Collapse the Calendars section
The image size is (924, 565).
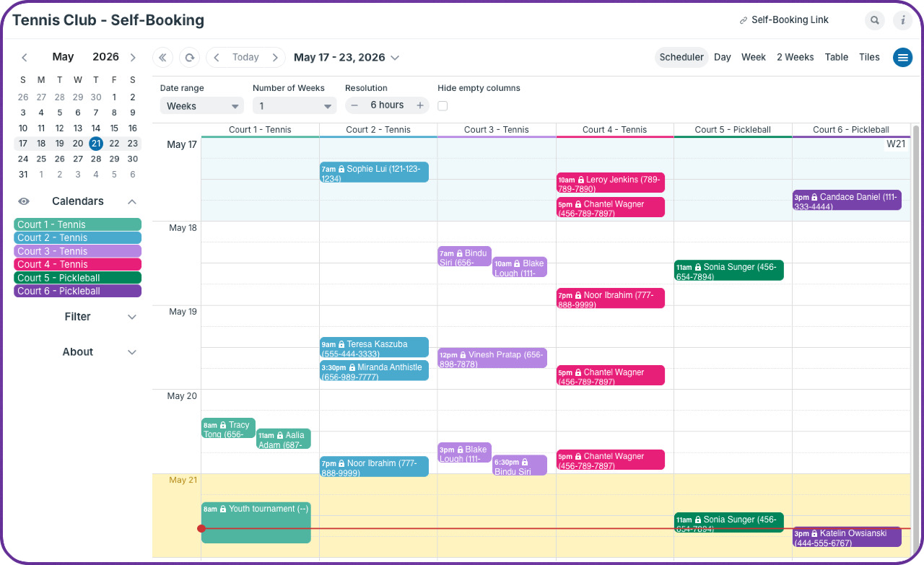point(132,201)
